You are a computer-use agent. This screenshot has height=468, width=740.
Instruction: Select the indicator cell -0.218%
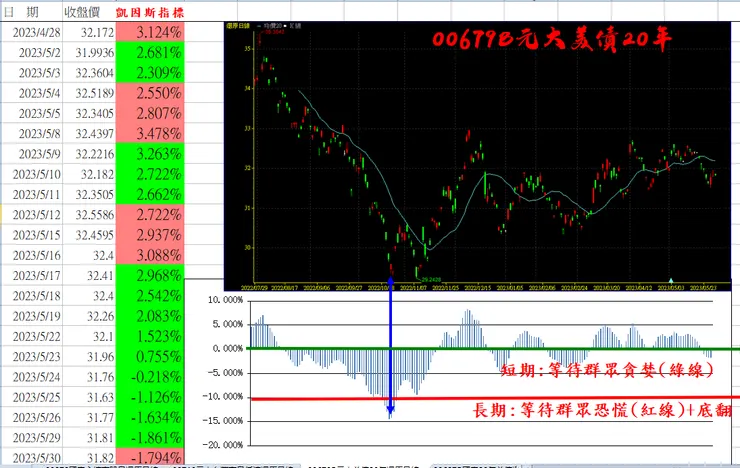click(150, 377)
